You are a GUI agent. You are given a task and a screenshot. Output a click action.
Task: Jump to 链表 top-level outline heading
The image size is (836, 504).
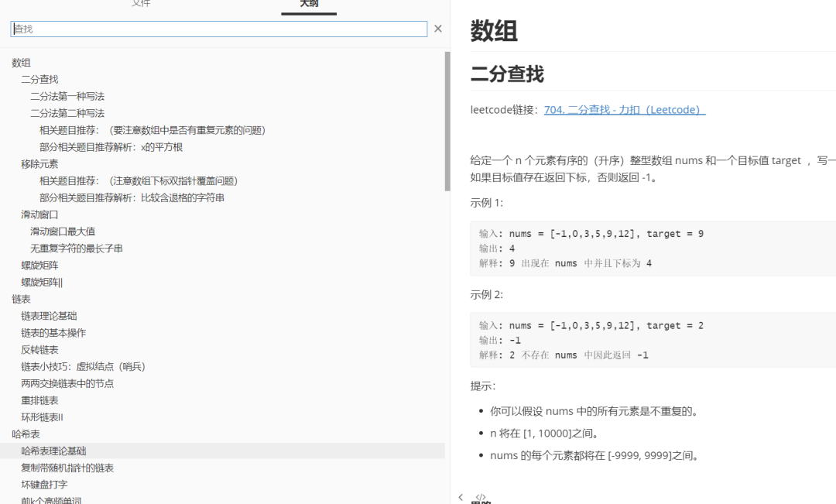22,299
